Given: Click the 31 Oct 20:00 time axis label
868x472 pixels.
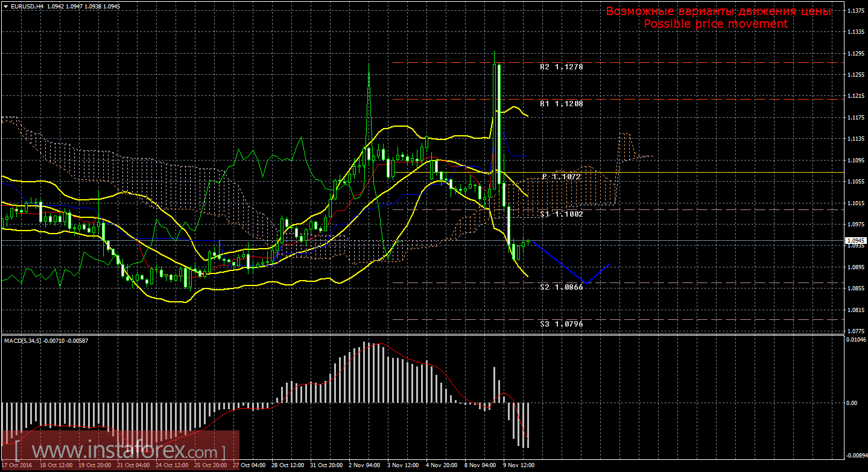Looking at the screenshot, I should (326, 465).
